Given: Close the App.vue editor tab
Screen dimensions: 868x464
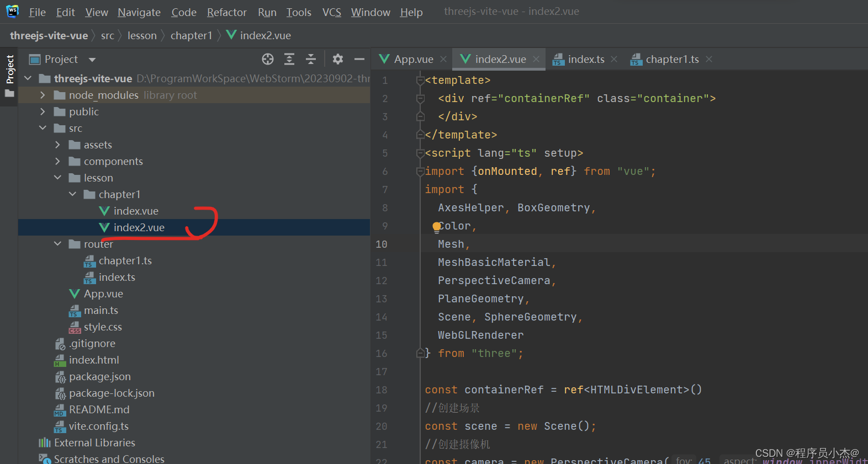Looking at the screenshot, I should [x=443, y=59].
